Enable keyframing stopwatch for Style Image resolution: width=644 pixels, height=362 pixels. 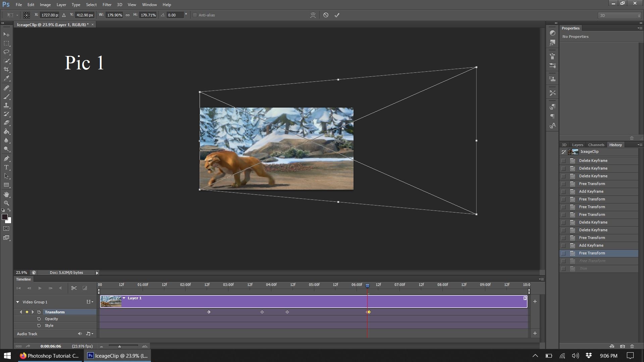(x=39, y=325)
